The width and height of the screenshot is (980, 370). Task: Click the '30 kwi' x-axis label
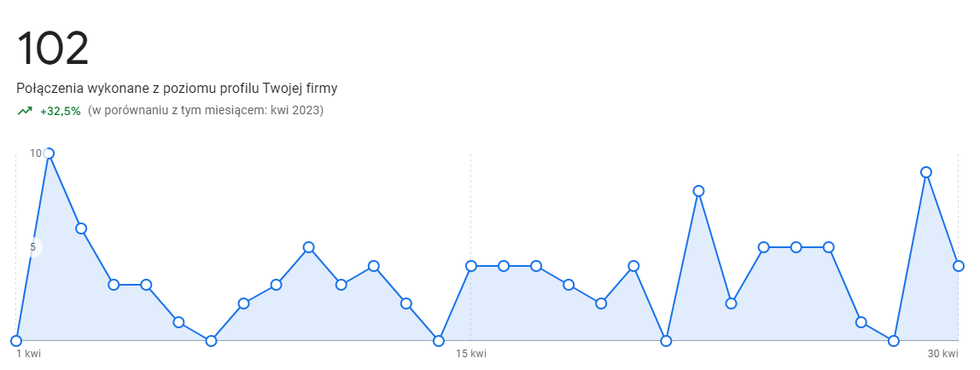942,355
